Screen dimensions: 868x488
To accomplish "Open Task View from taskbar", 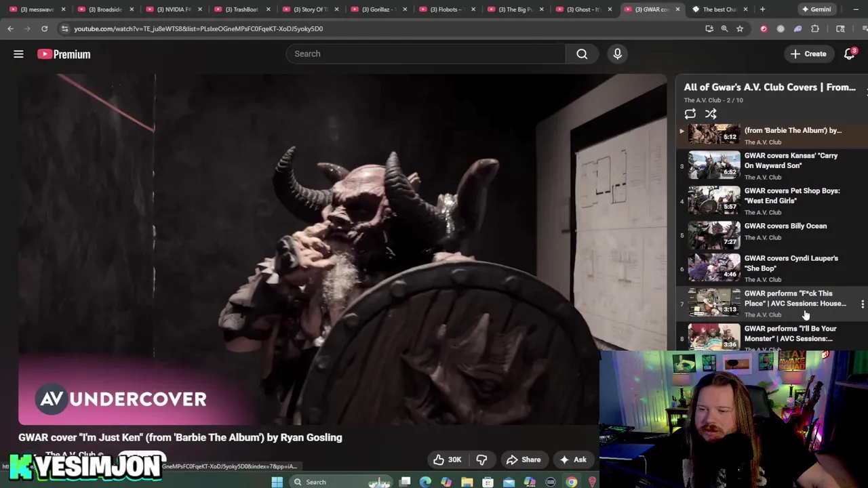I will point(405,482).
